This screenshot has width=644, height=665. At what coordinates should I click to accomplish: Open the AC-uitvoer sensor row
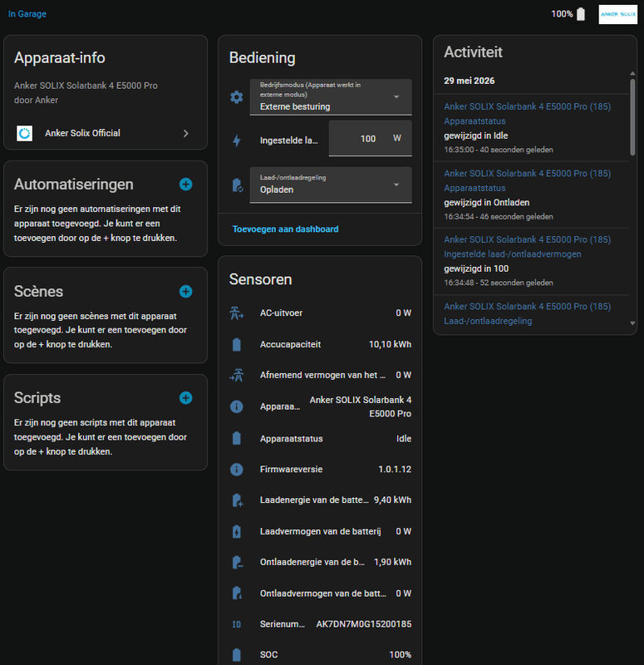(320, 313)
